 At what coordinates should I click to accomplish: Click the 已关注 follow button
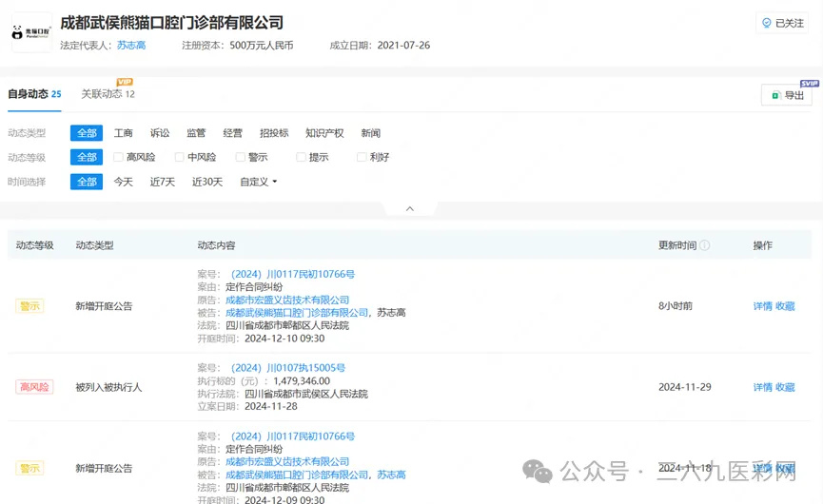[782, 23]
